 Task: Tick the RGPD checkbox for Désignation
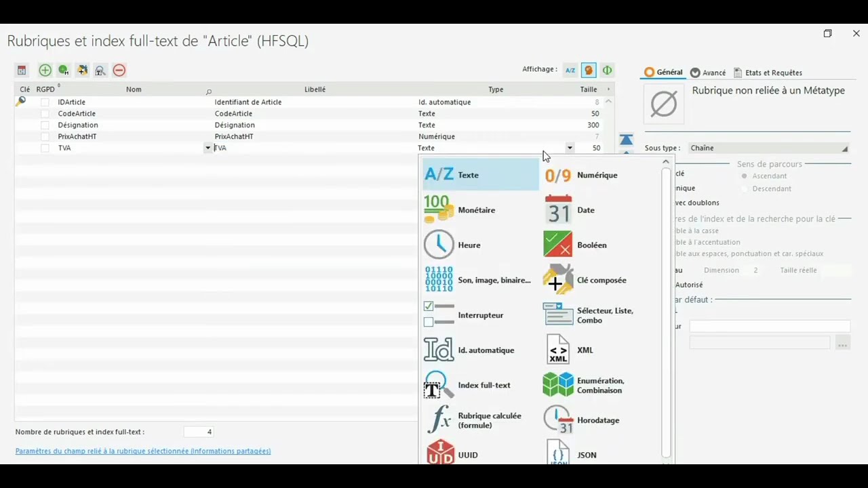pyautogui.click(x=45, y=125)
